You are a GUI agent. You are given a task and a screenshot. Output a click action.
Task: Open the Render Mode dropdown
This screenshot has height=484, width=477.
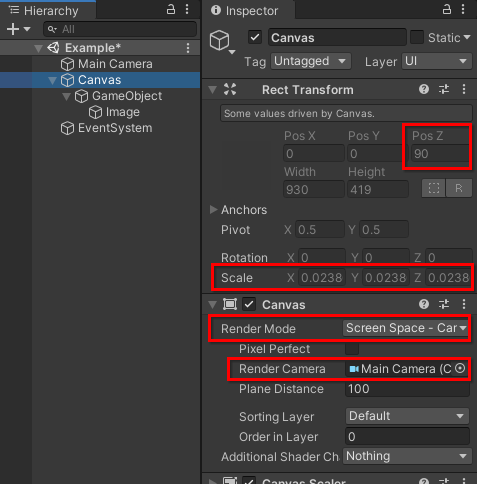point(405,328)
